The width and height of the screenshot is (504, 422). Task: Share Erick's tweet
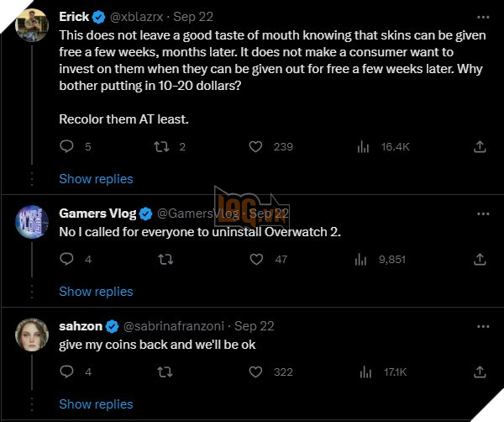[x=480, y=146]
